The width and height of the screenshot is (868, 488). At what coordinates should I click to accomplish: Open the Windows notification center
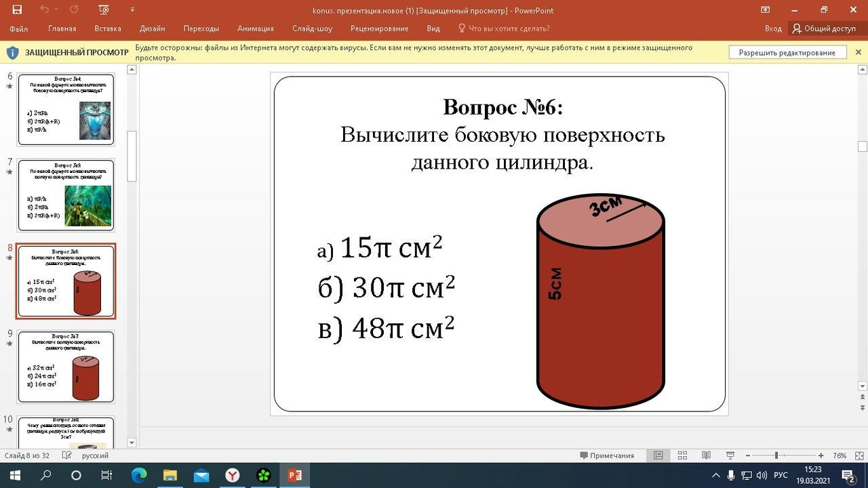tap(848, 475)
